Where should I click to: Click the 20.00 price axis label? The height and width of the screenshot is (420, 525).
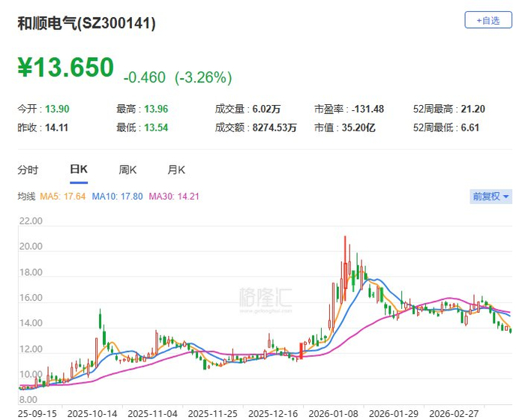click(x=31, y=247)
